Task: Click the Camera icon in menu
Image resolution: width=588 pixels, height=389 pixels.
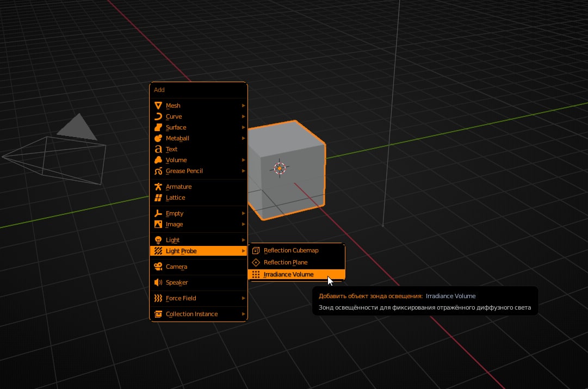Action: (x=158, y=267)
